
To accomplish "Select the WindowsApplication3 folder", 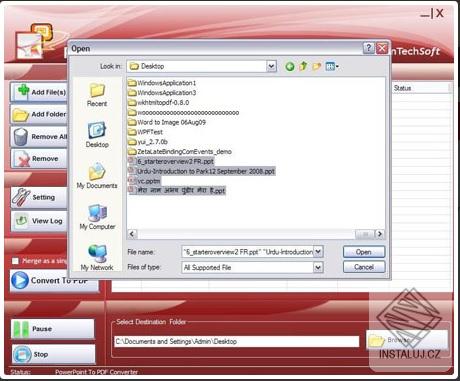I will coord(162,93).
